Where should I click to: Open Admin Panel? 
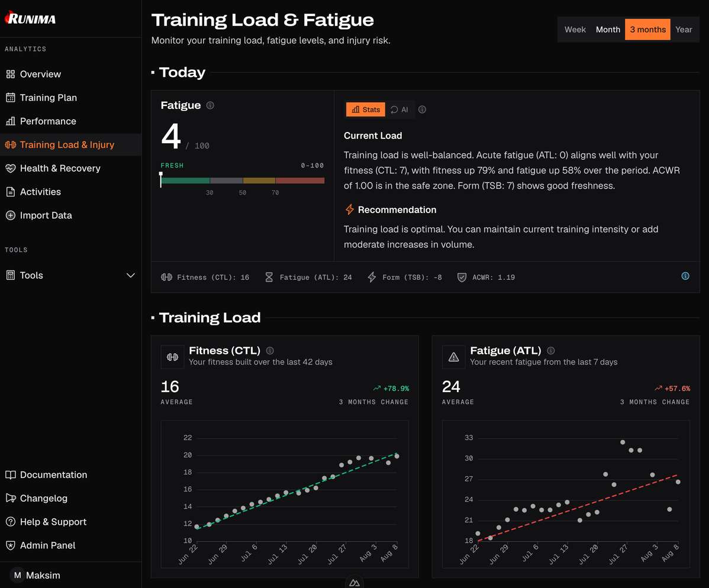[70, 545]
